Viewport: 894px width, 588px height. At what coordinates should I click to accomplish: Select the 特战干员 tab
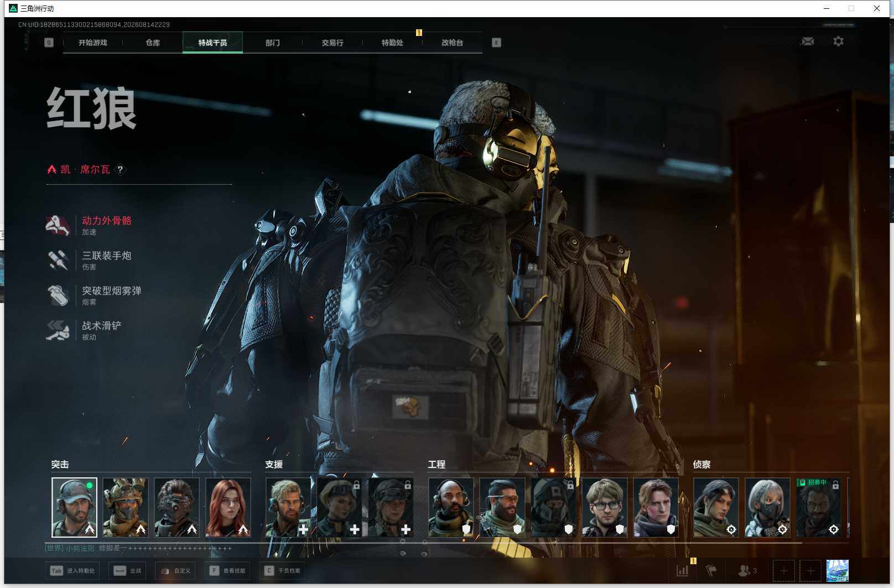pos(212,43)
